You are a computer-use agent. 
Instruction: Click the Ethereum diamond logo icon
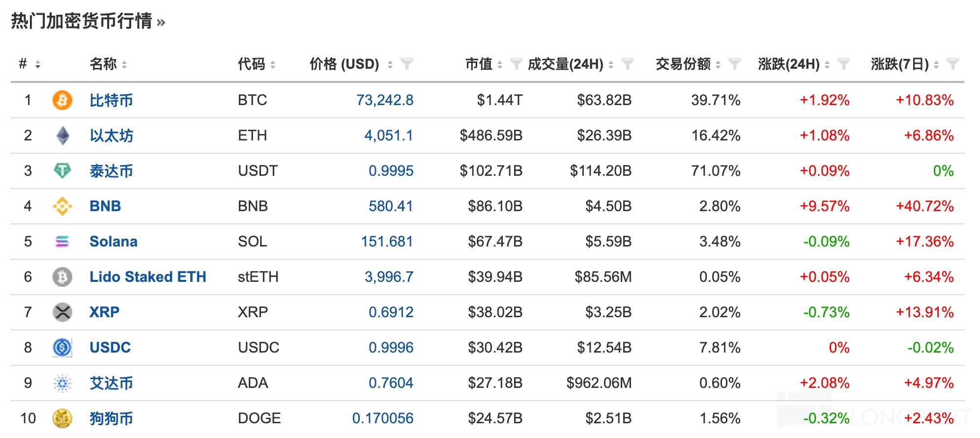click(x=62, y=136)
